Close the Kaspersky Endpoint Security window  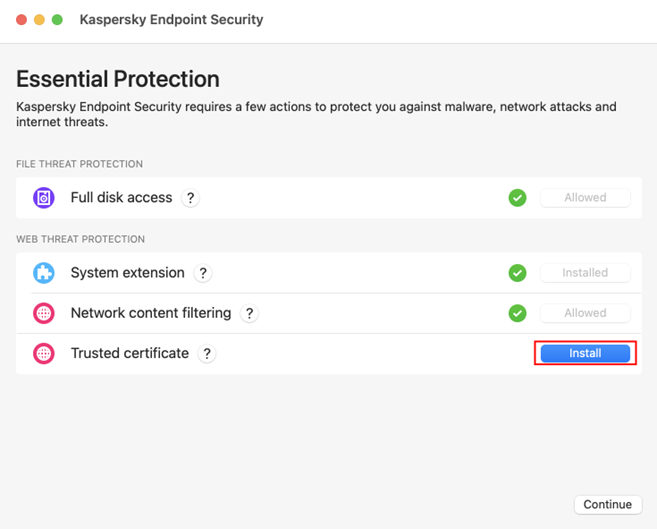(22, 20)
